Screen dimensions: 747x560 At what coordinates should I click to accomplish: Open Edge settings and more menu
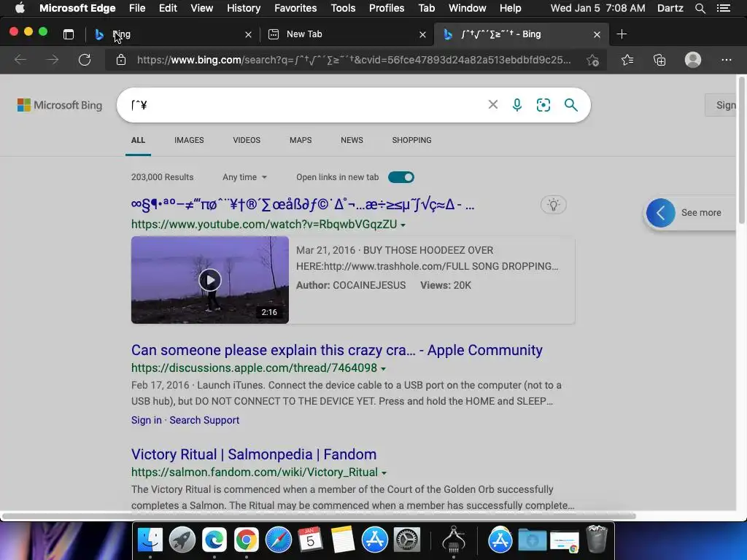pyautogui.click(x=726, y=60)
